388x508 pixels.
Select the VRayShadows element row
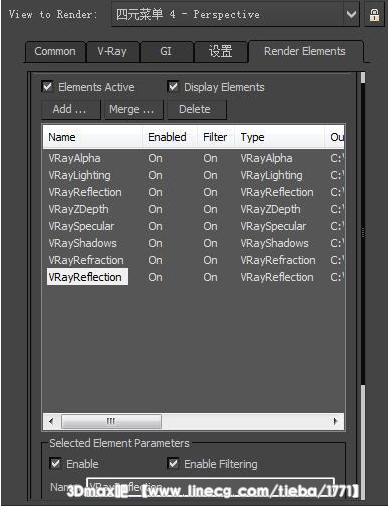coord(193,243)
